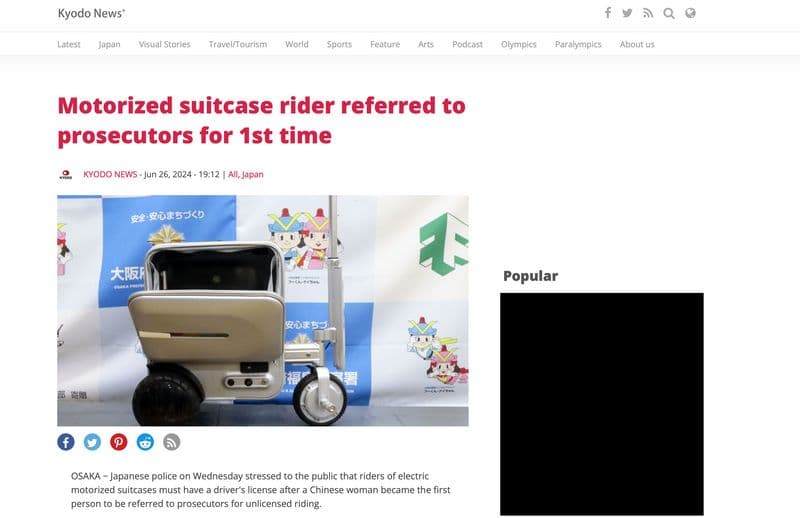Open the Japan category tag link

(253, 174)
